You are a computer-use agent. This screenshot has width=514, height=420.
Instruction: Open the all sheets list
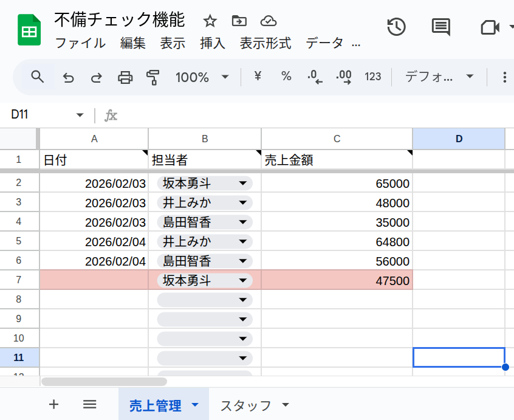[x=89, y=404]
